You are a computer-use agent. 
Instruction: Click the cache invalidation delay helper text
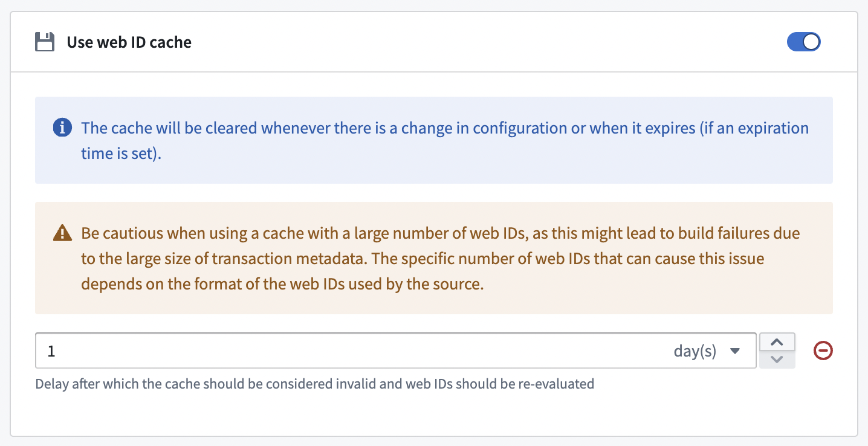314,383
